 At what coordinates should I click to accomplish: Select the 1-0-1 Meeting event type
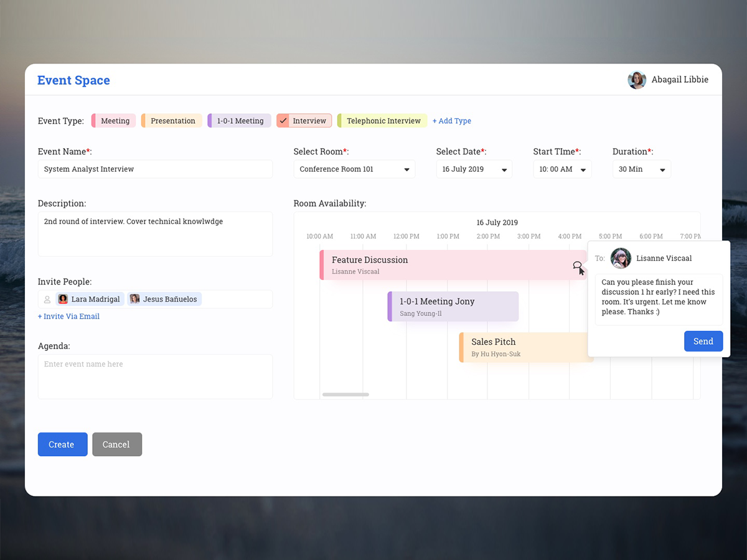pos(239,120)
